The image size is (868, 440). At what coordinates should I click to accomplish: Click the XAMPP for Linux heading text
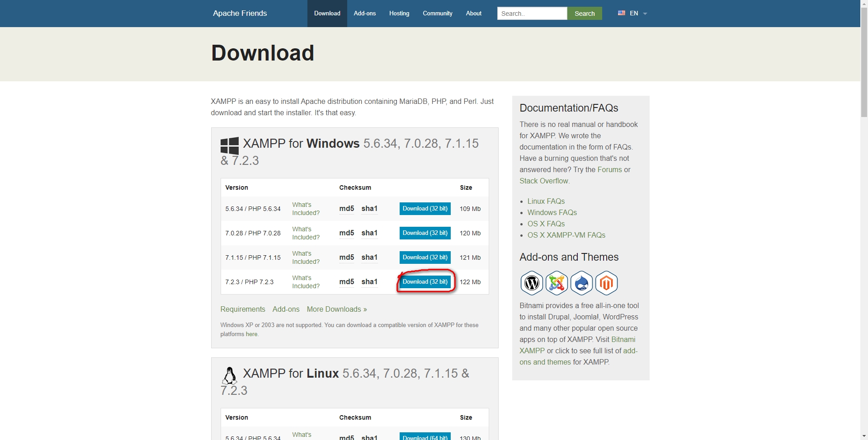(x=345, y=382)
